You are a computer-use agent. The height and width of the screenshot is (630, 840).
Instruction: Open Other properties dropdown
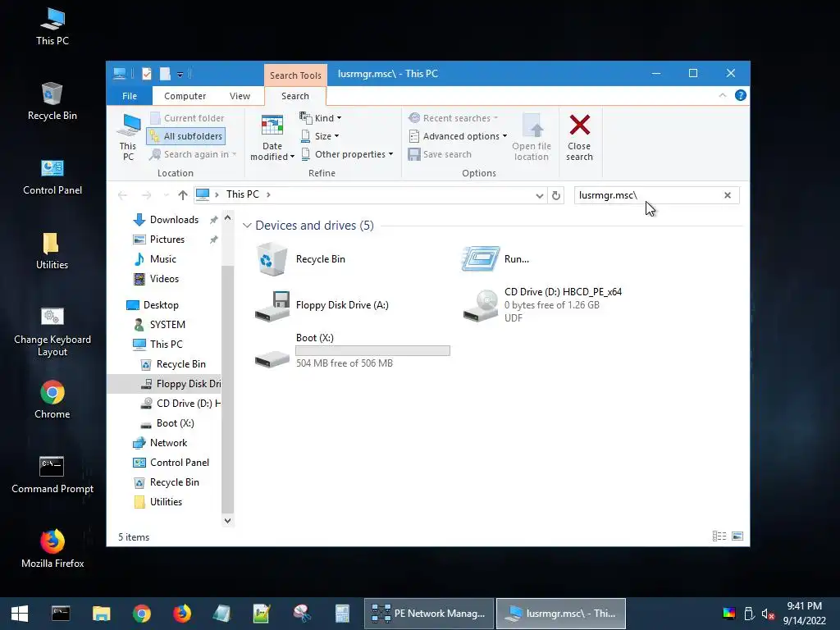point(347,154)
